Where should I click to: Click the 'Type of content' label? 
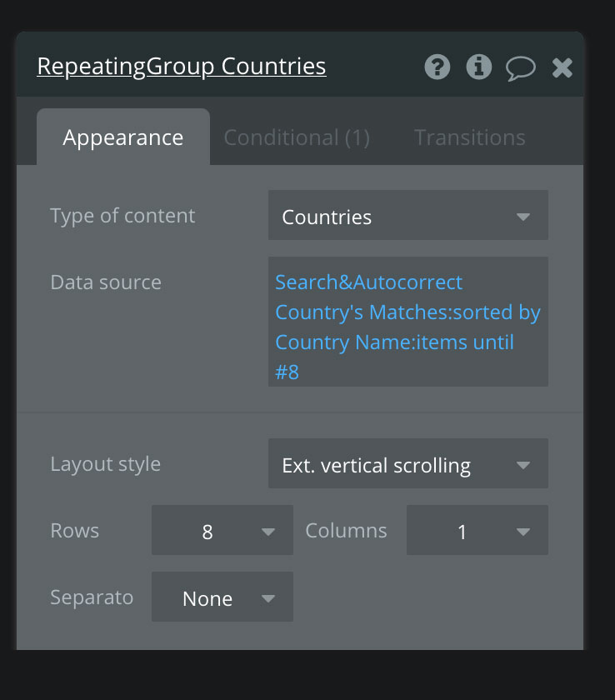[x=122, y=216]
